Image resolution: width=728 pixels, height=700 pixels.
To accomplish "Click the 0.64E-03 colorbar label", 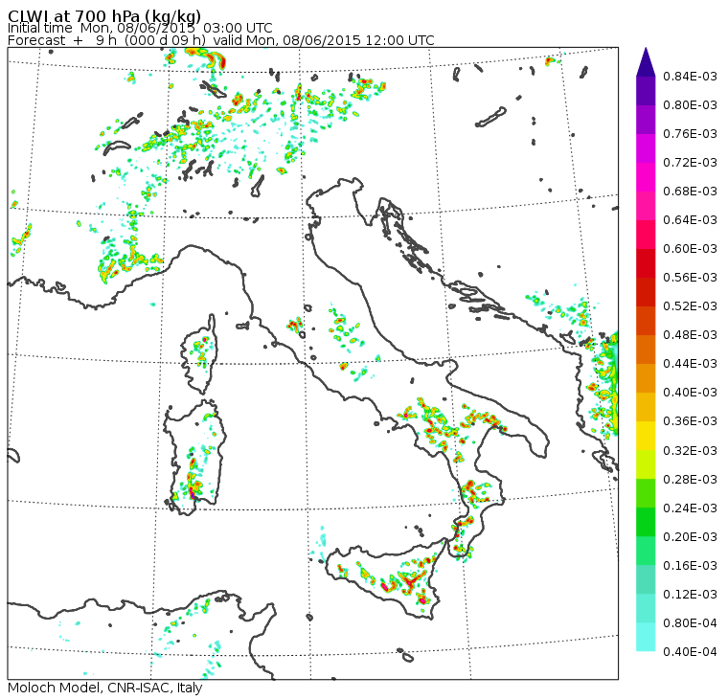I will [690, 220].
